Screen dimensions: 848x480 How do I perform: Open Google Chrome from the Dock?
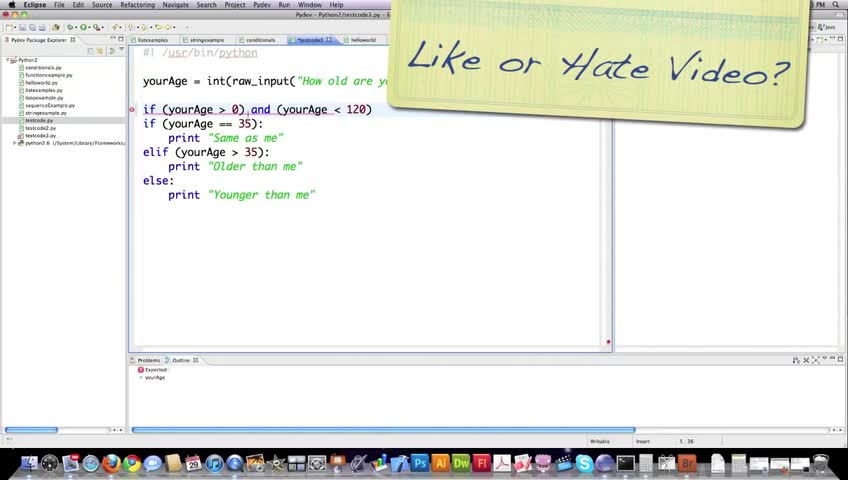131,464
